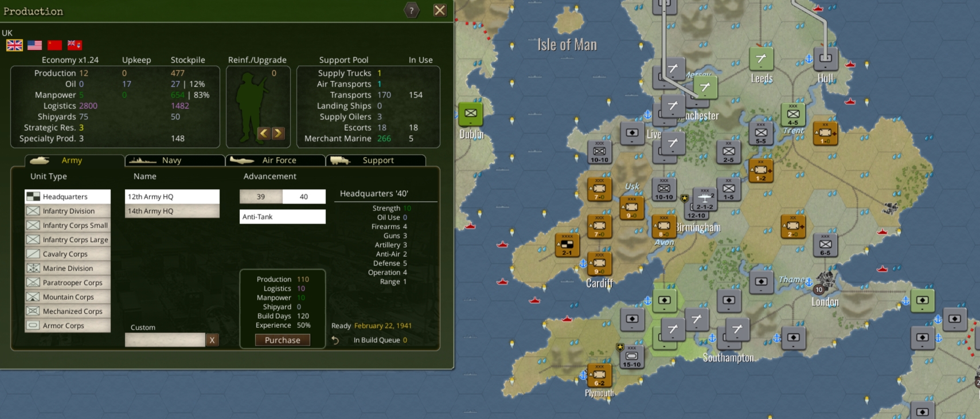
Task: Select Headquarters unit type
Action: [68, 197]
